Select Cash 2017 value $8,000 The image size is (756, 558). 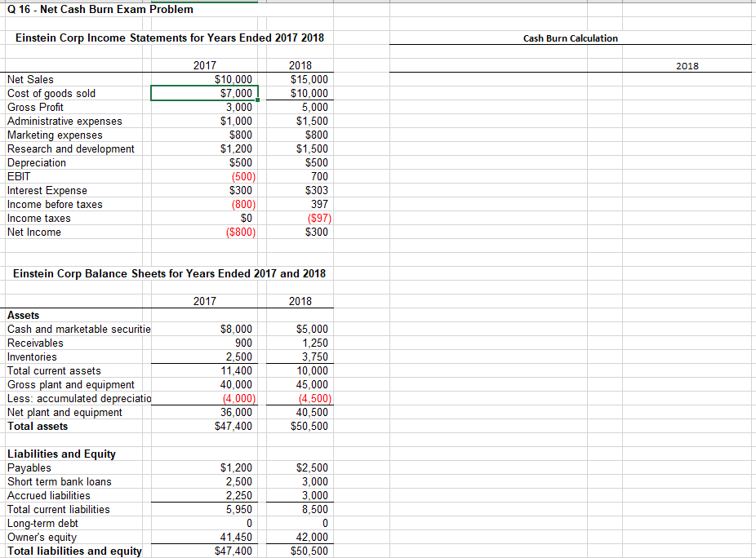[236, 330]
